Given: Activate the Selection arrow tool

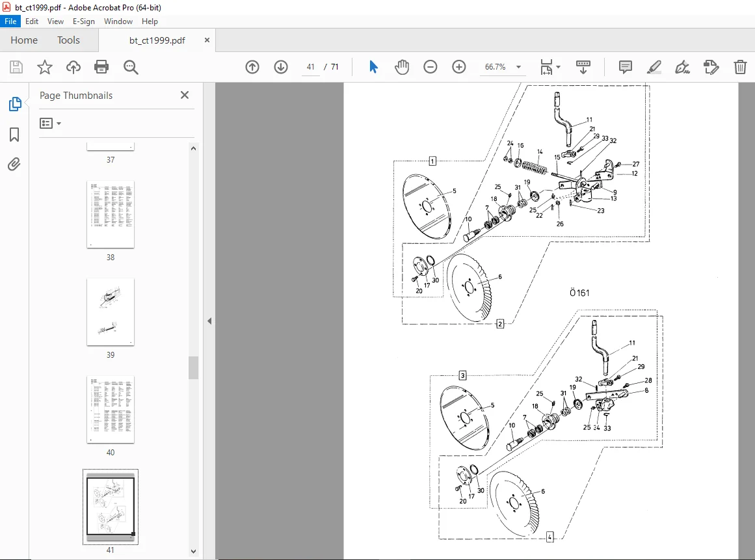Looking at the screenshot, I should click(373, 67).
